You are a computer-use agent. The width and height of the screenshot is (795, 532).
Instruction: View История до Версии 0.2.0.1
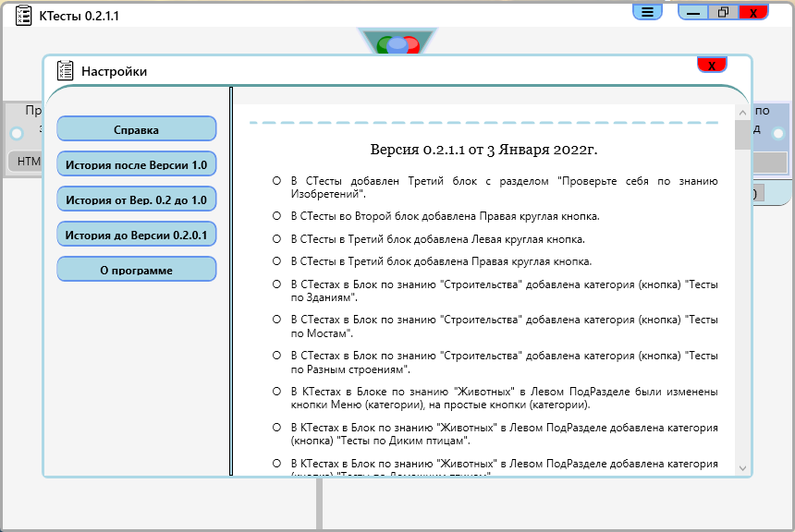coord(137,235)
